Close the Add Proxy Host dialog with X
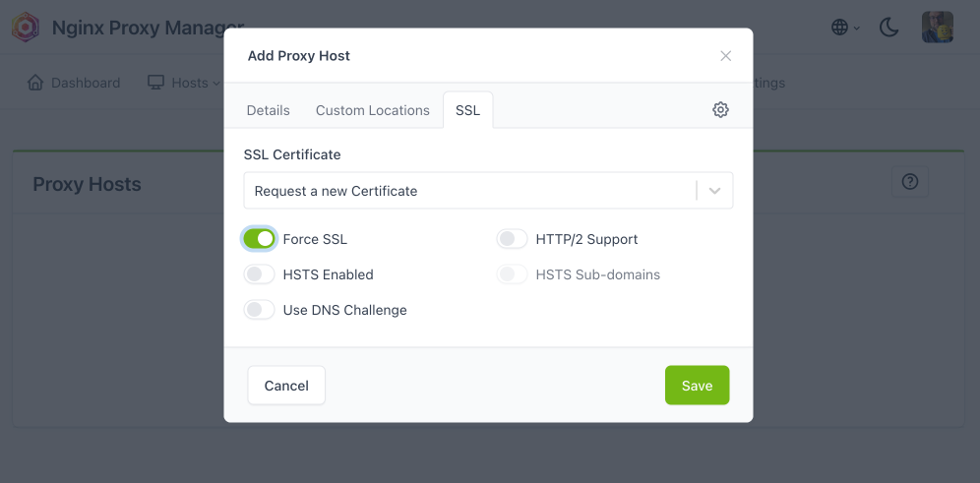Image resolution: width=980 pixels, height=483 pixels. click(x=726, y=56)
